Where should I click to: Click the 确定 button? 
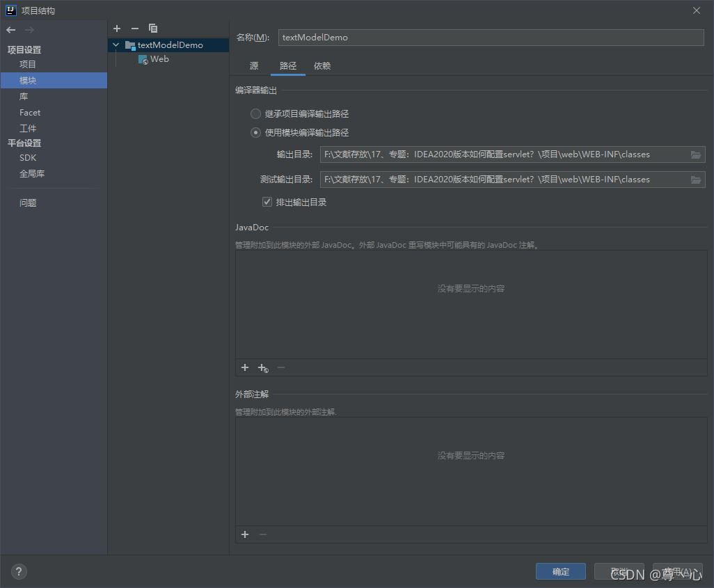pyautogui.click(x=560, y=572)
